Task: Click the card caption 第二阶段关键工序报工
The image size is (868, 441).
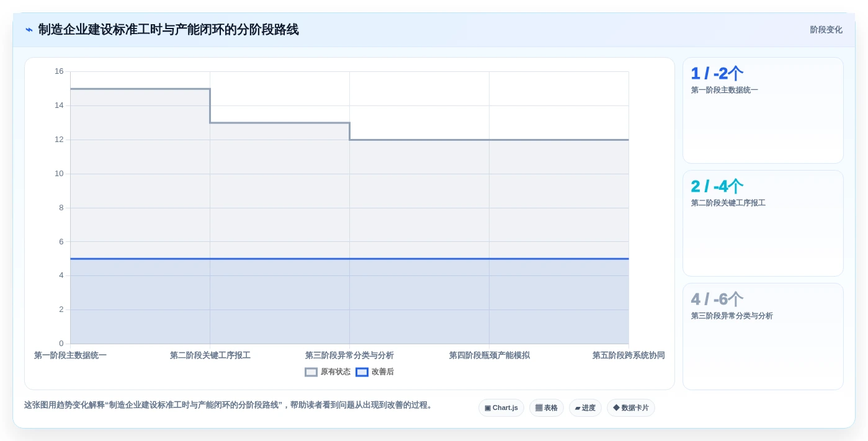Action: click(x=728, y=203)
